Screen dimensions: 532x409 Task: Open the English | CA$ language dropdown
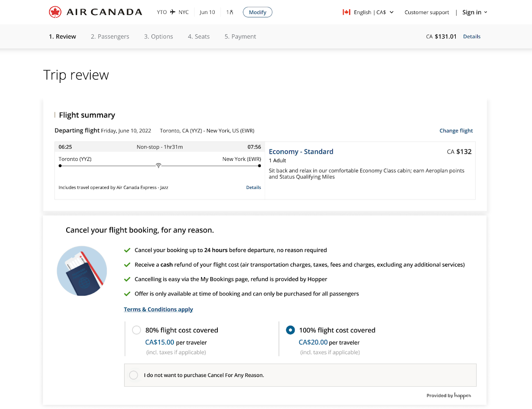[x=368, y=12]
